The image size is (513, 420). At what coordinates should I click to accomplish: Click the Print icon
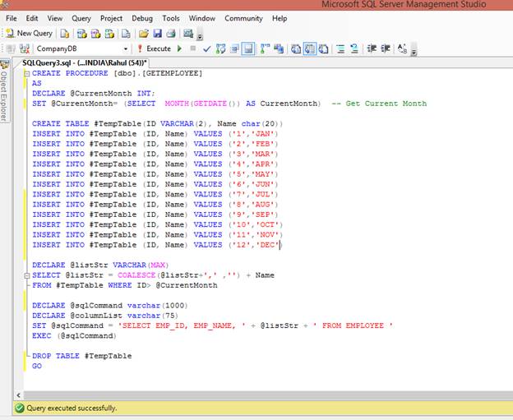tap(171, 34)
